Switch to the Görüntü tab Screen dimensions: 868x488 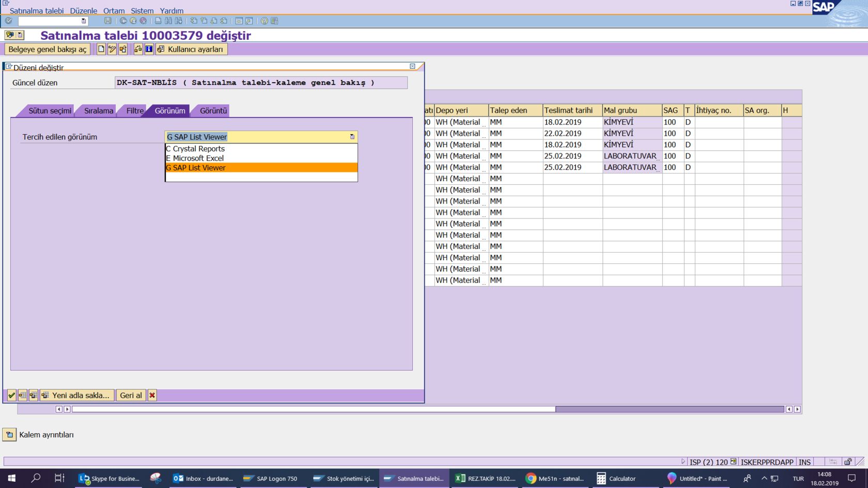tap(213, 111)
